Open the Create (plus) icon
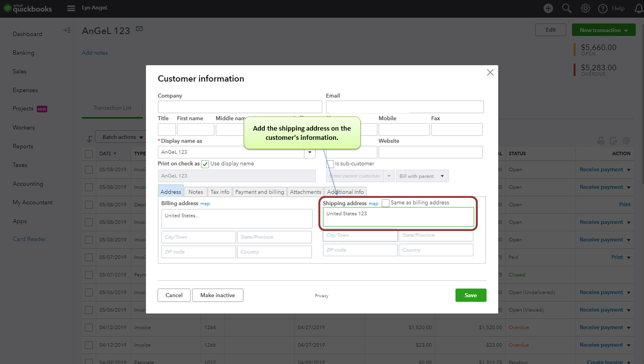 (548, 8)
